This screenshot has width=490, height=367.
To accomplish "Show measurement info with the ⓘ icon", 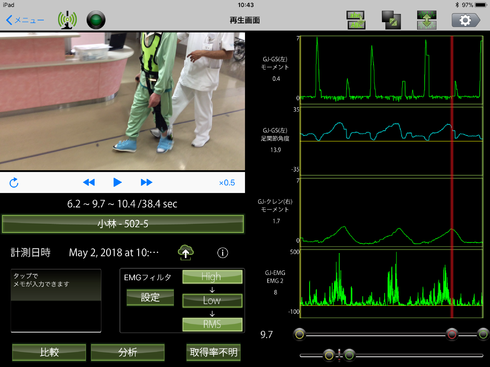I will [x=223, y=253].
